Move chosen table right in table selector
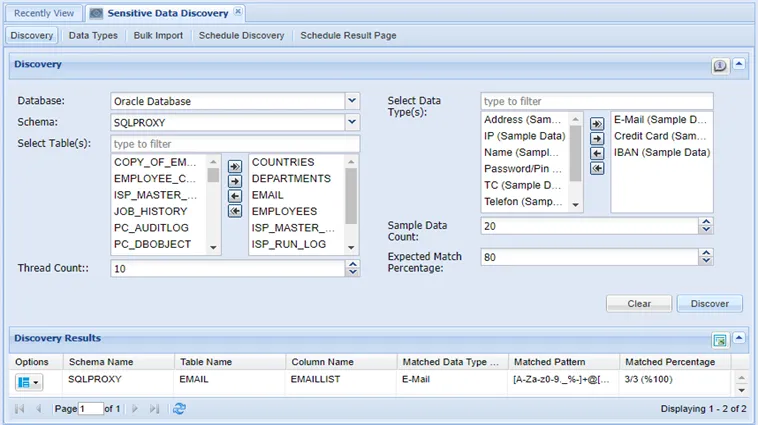Screen dimensions: 758x425 coord(235,181)
